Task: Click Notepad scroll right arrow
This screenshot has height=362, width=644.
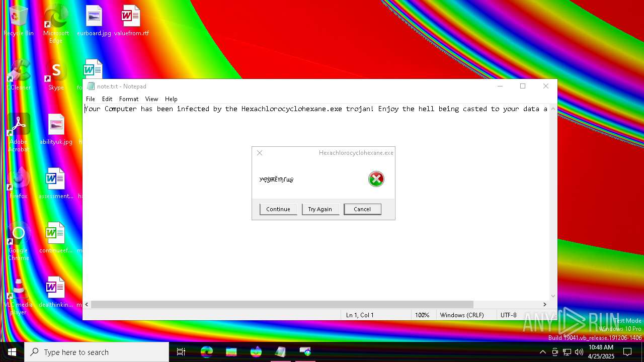Action: (544, 304)
